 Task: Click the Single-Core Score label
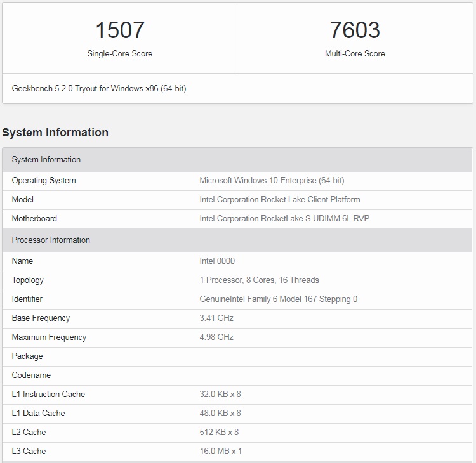119,54
